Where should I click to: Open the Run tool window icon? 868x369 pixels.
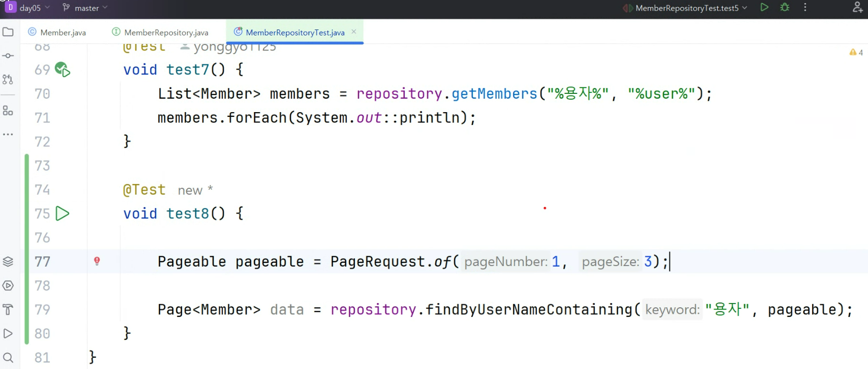pyautogui.click(x=8, y=286)
